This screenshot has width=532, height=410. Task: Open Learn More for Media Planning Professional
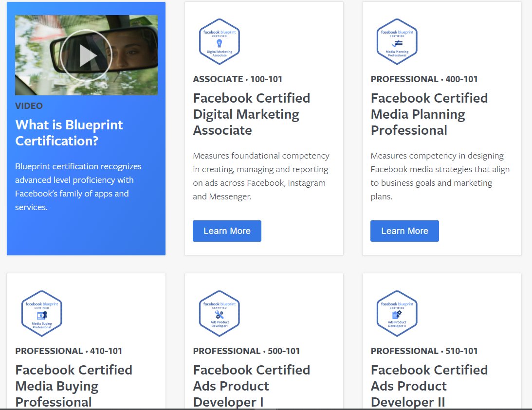pyautogui.click(x=404, y=231)
